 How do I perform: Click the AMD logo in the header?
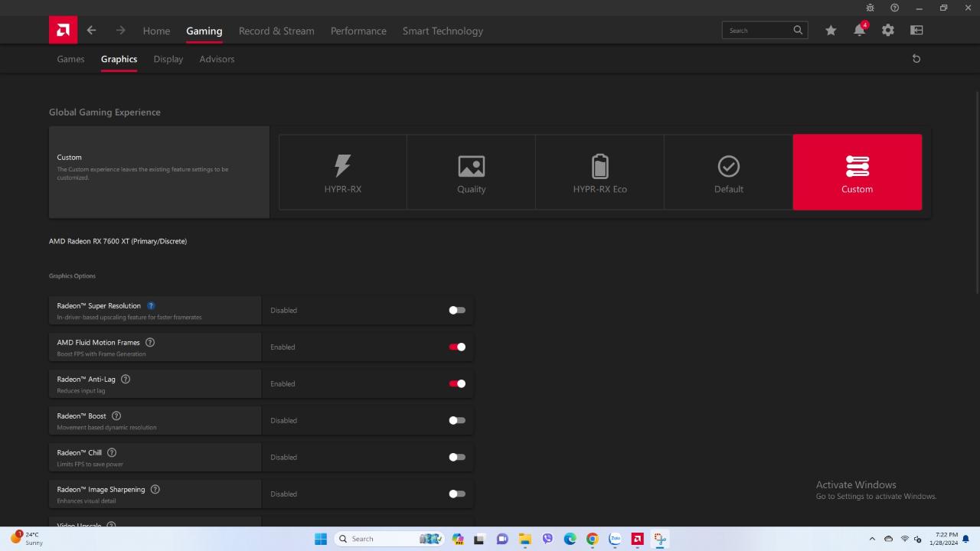click(x=63, y=31)
